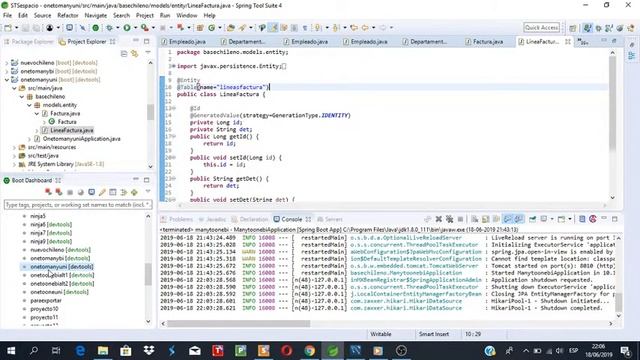Click the Windows Start button
The width and height of the screenshot is (640, 360).
pos(11,351)
